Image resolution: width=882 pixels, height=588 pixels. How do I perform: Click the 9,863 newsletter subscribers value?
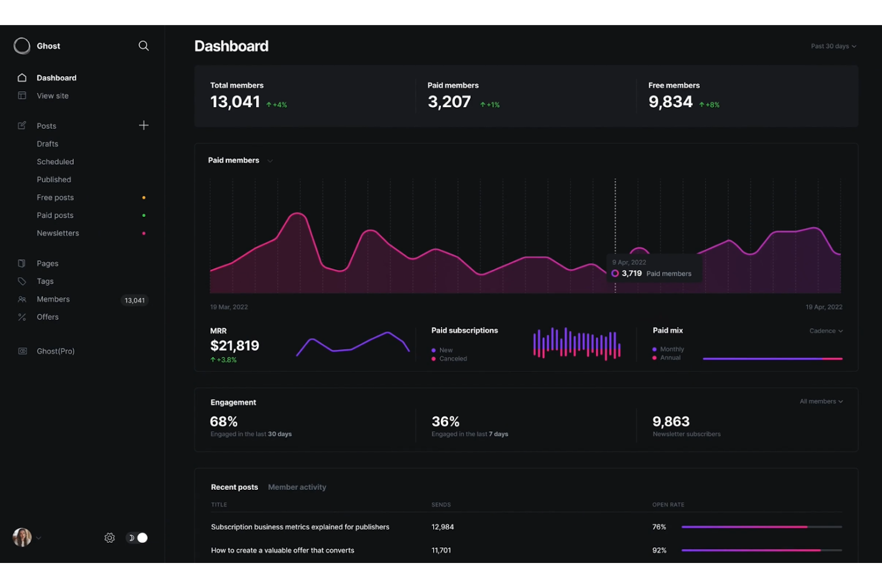(671, 422)
